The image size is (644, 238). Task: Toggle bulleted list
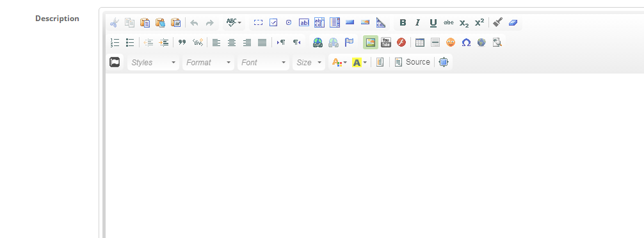pos(130,42)
